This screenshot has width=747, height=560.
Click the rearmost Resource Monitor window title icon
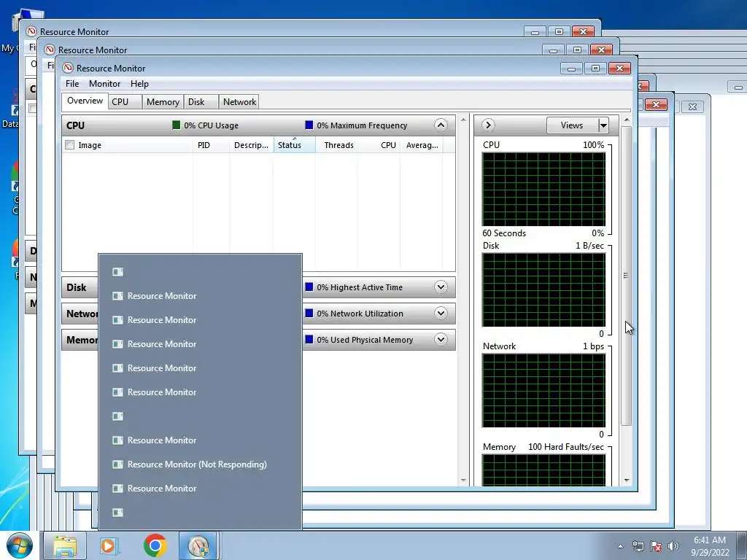pos(31,31)
